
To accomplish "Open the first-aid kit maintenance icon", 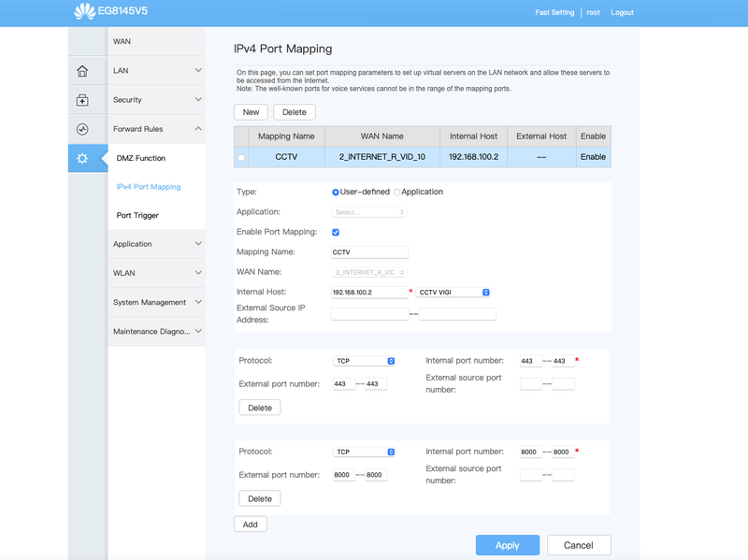I will pyautogui.click(x=82, y=100).
